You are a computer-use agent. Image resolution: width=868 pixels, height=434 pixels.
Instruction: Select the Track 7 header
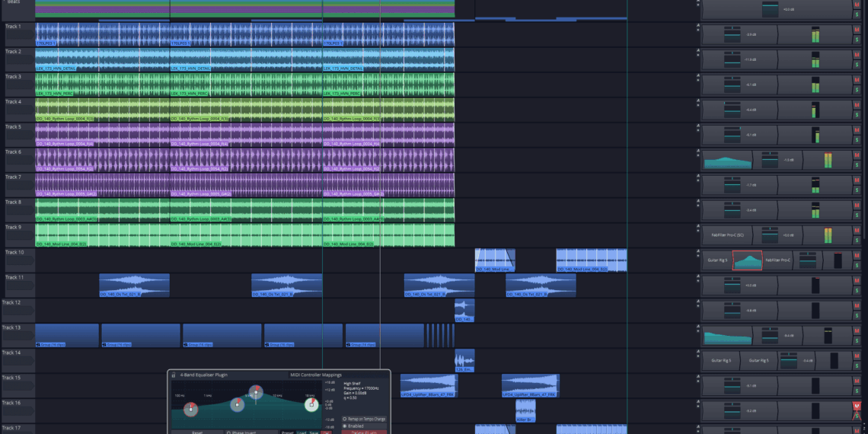14,177
